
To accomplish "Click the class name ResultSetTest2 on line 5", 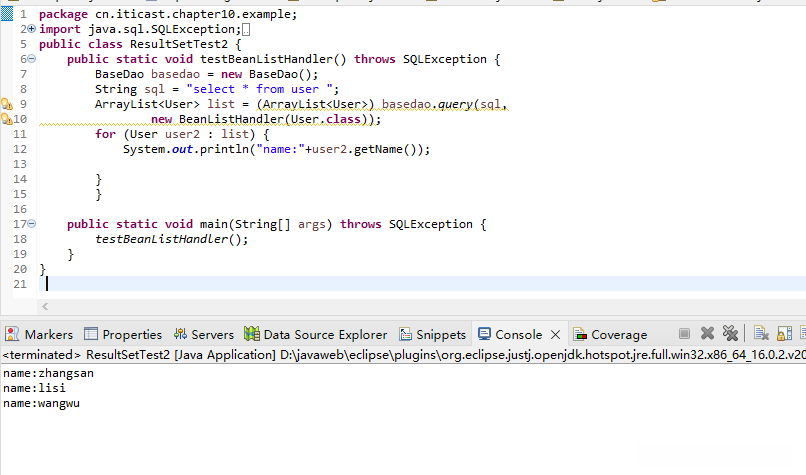I will click(178, 44).
